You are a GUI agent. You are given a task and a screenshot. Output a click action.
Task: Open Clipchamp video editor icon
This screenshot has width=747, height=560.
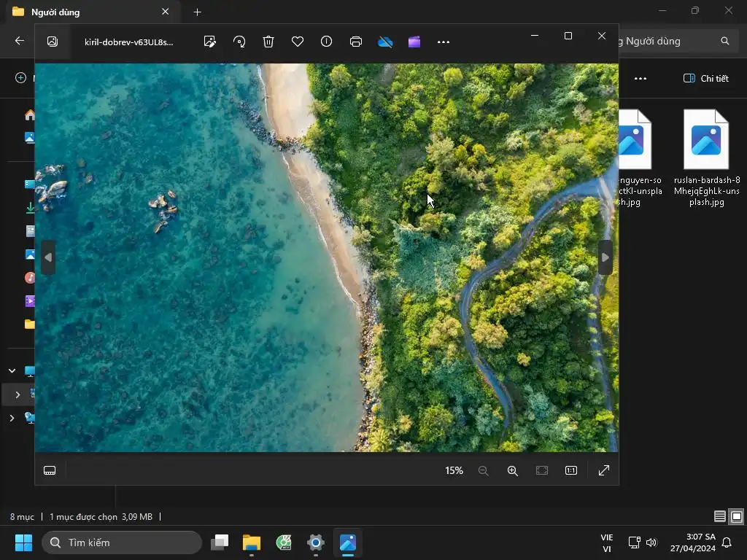(414, 42)
